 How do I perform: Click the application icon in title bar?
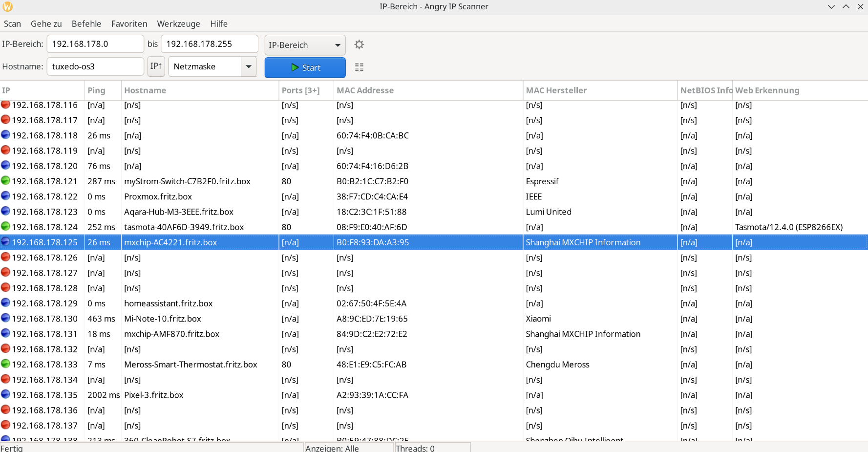[8, 7]
